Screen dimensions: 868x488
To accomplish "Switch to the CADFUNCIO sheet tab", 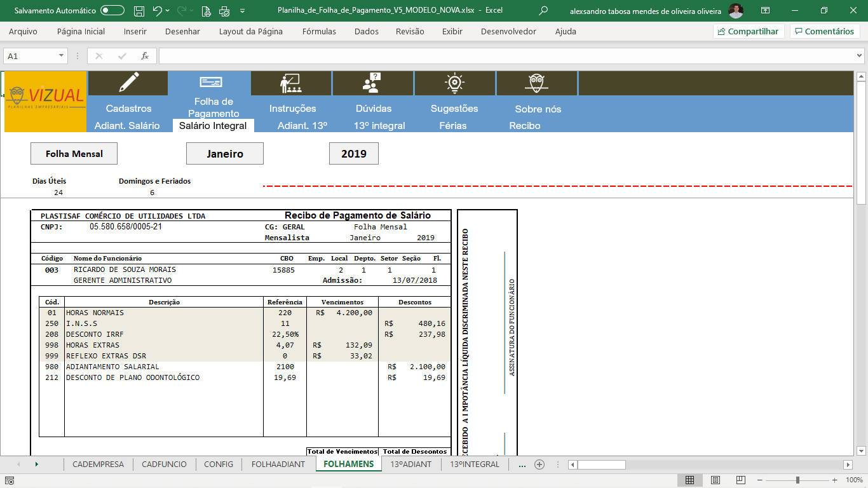I will click(x=164, y=464).
